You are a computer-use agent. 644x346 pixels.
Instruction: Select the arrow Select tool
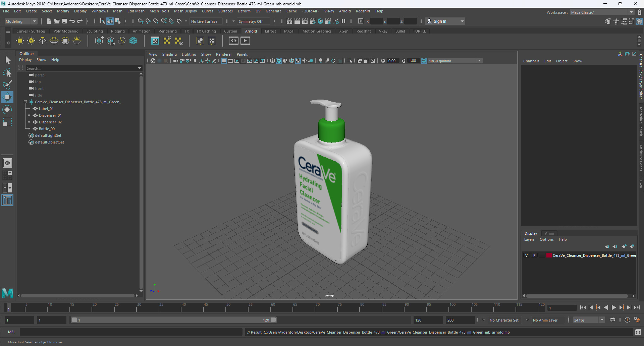pos(7,60)
